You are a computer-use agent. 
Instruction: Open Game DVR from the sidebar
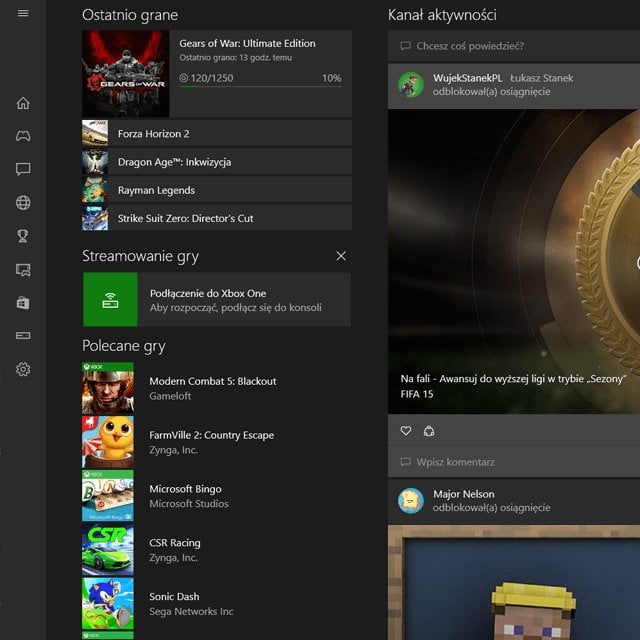(23, 269)
